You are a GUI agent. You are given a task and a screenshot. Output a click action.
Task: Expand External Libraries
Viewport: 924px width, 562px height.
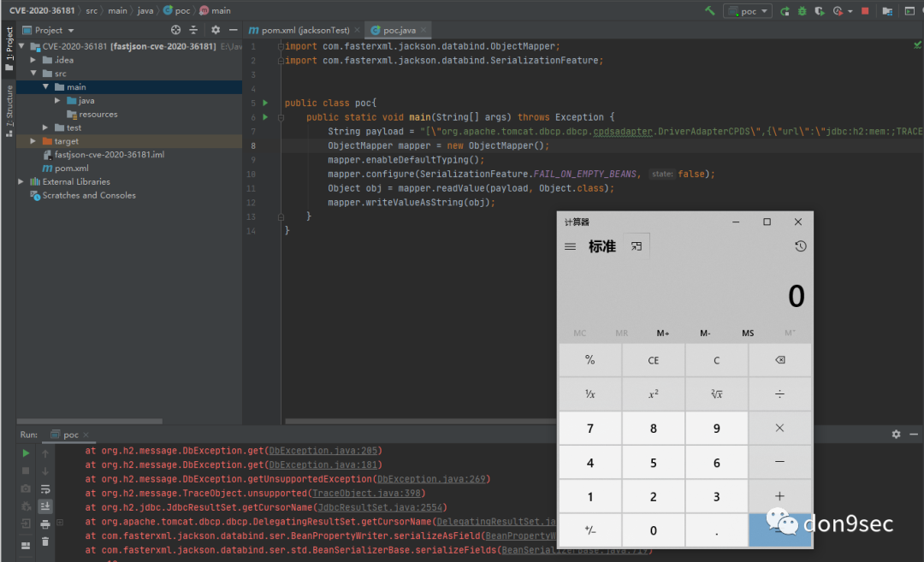(x=21, y=181)
